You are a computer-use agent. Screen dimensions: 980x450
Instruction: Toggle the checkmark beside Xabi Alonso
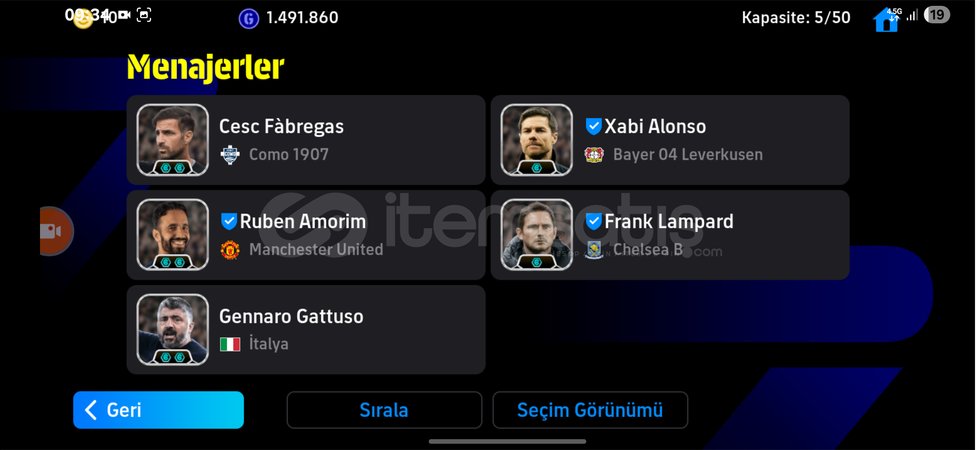593,126
